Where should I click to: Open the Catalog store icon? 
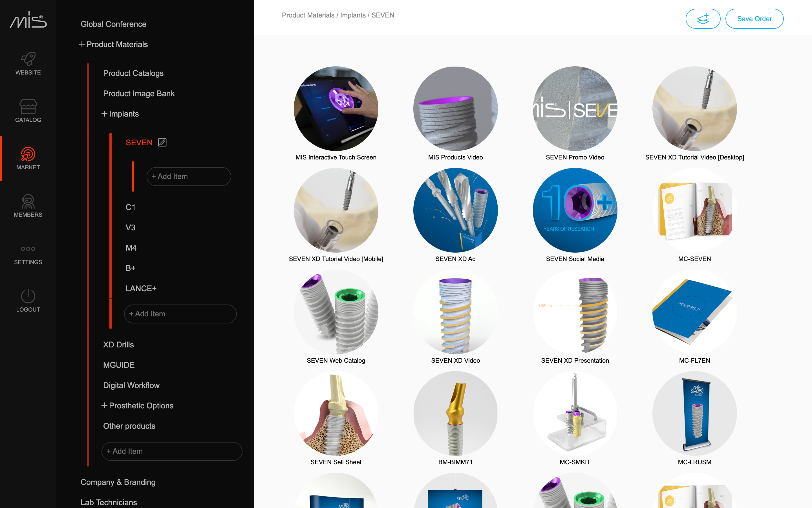point(28,106)
